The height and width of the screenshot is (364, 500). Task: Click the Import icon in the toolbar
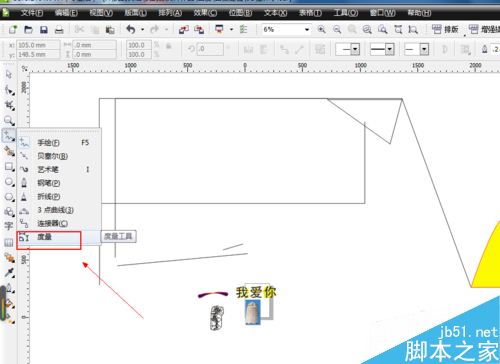pyautogui.click(x=183, y=30)
